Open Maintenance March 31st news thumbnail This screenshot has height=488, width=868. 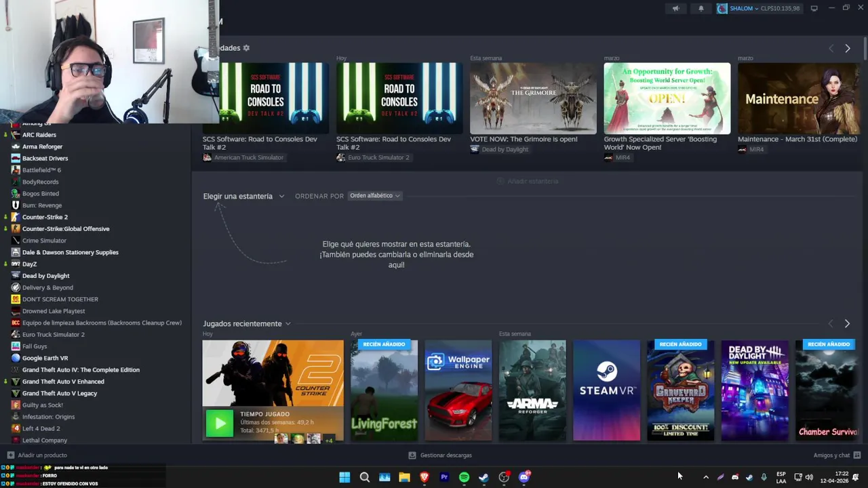point(800,99)
